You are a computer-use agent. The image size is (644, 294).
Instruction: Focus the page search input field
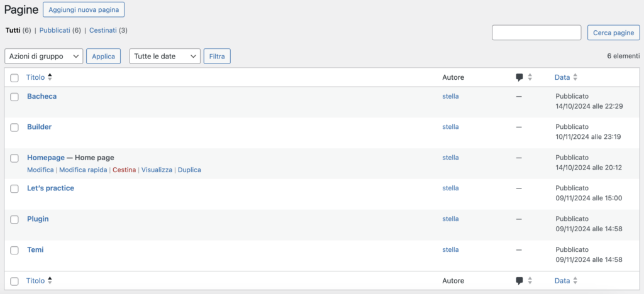[x=536, y=33]
